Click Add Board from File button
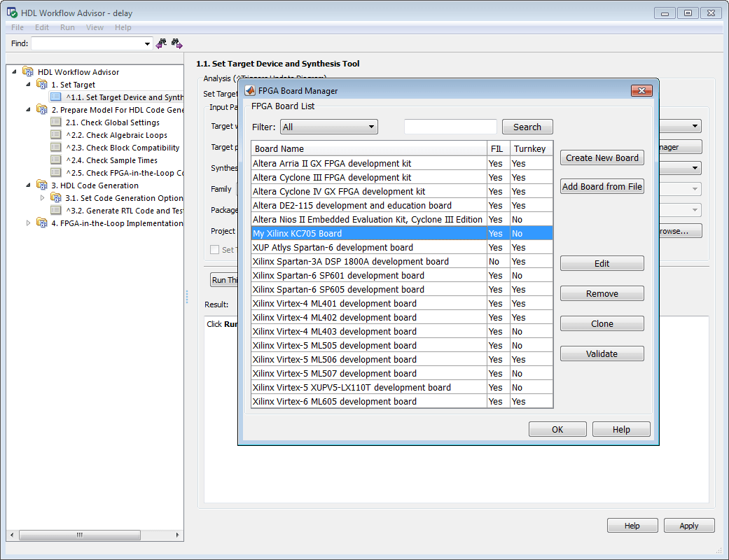This screenshot has height=560, width=729. pyautogui.click(x=602, y=186)
